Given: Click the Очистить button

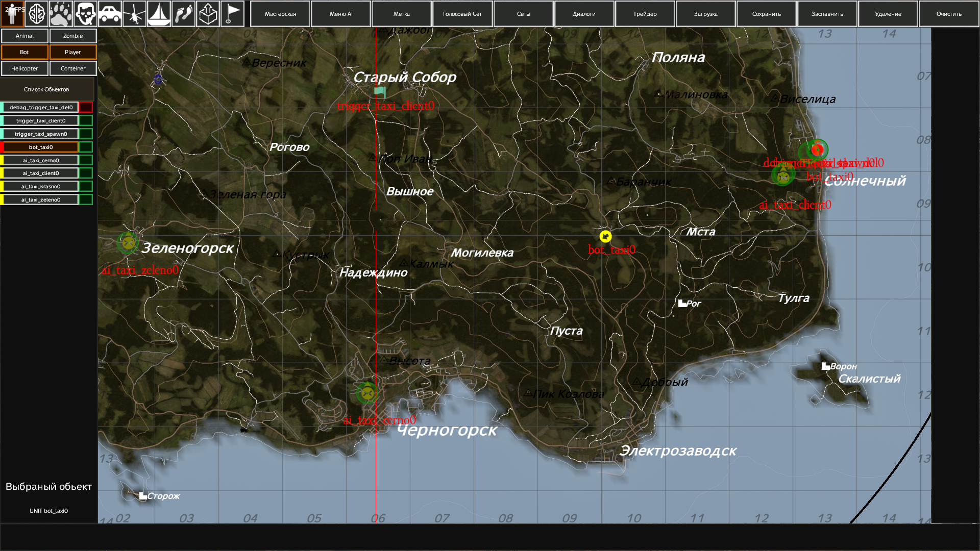Looking at the screenshot, I should click(x=948, y=14).
